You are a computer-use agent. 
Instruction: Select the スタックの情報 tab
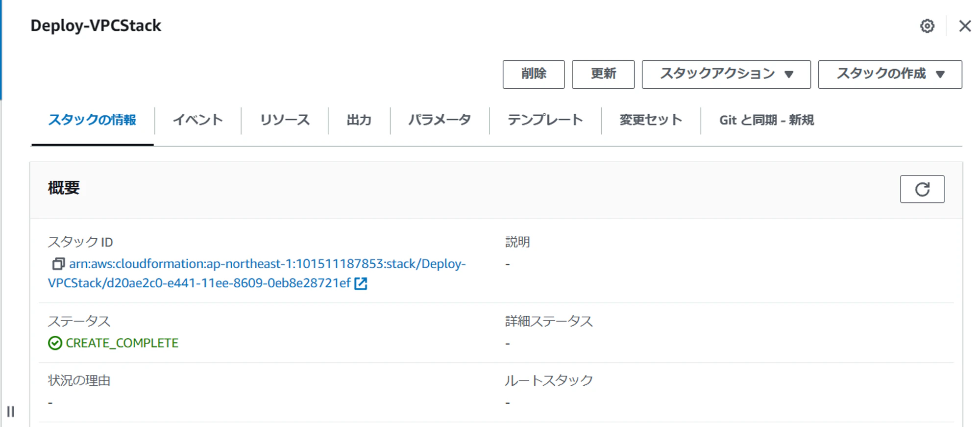point(92,120)
